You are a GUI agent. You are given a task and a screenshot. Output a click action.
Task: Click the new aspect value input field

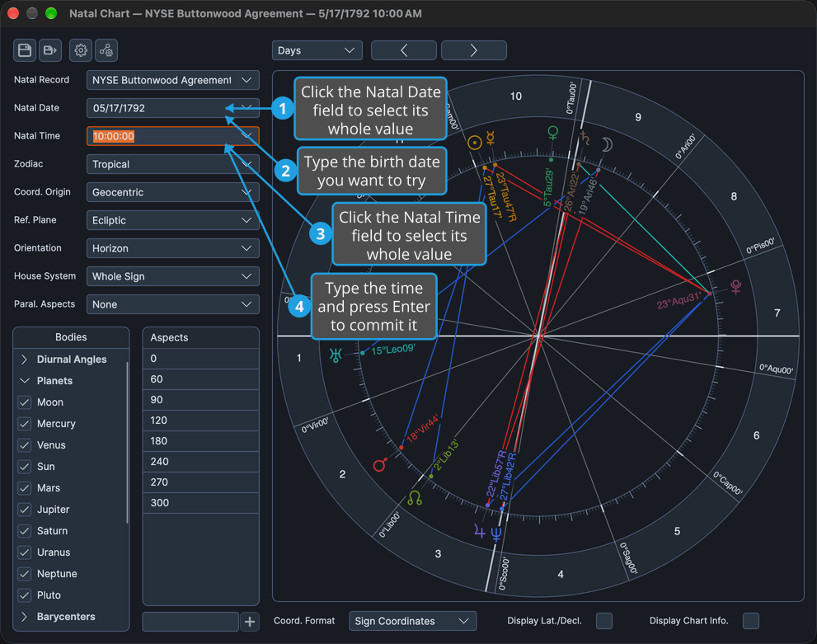pos(190,622)
